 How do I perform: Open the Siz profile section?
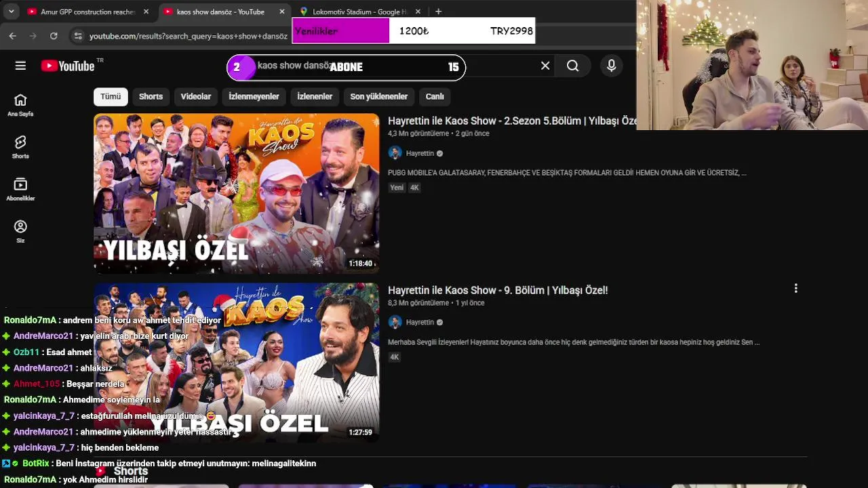click(x=20, y=231)
